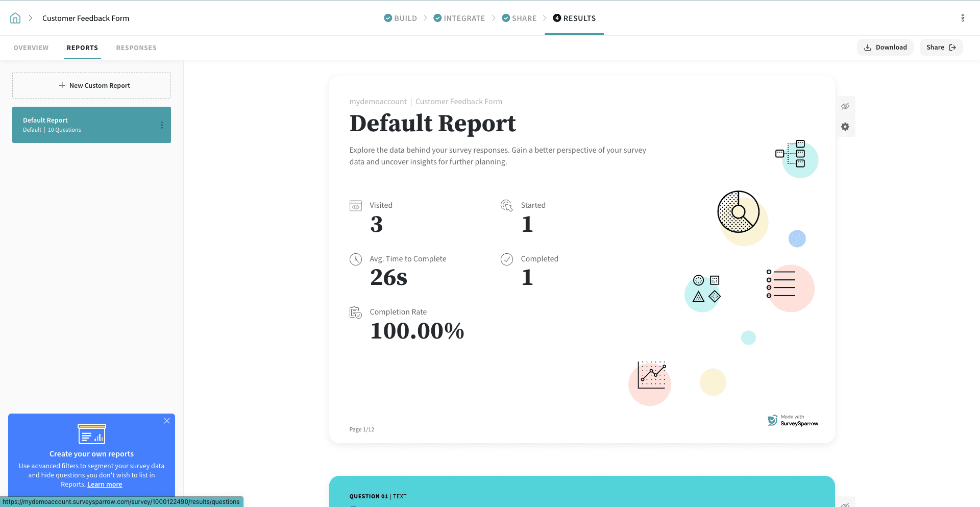Close the Create your own reports popup
Screen dimensions: 980x507
point(167,421)
